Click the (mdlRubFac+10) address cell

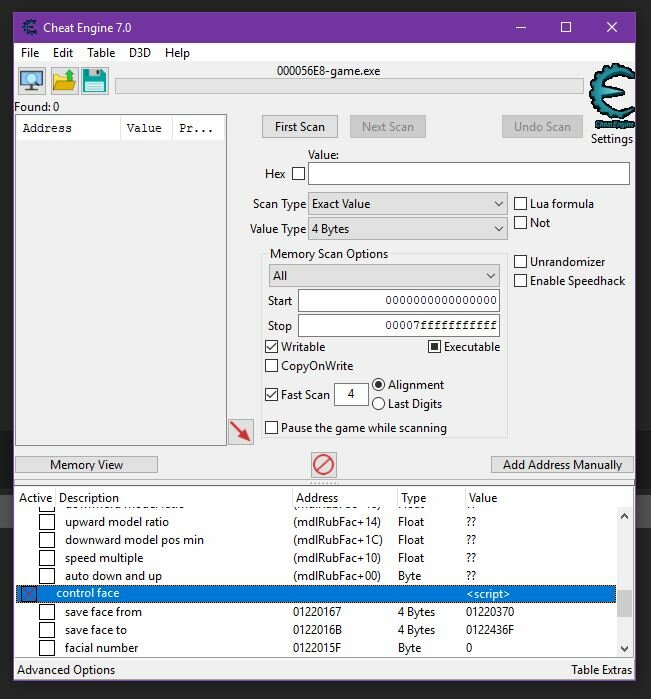(337, 558)
